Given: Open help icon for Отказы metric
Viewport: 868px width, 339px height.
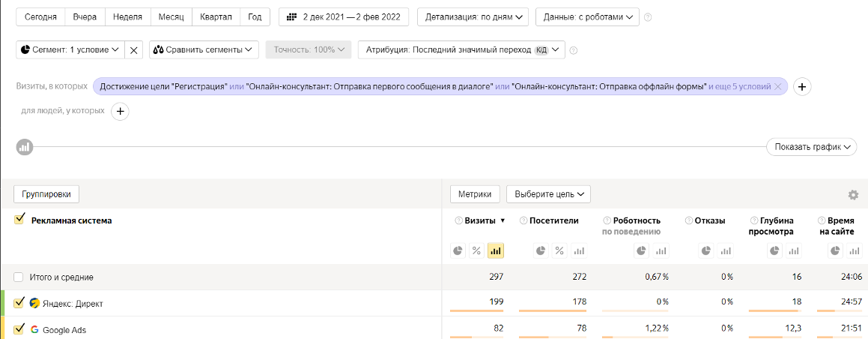Looking at the screenshot, I should pyautogui.click(x=689, y=220).
